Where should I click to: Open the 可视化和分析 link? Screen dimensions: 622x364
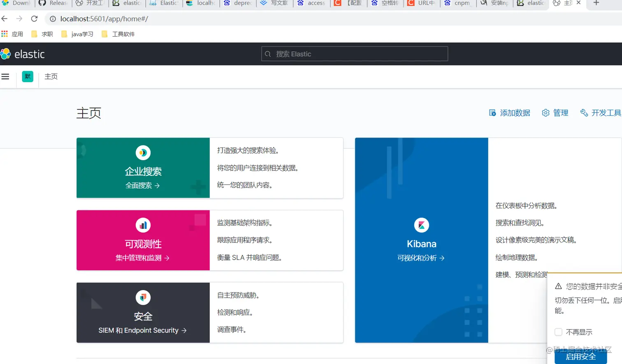421,258
